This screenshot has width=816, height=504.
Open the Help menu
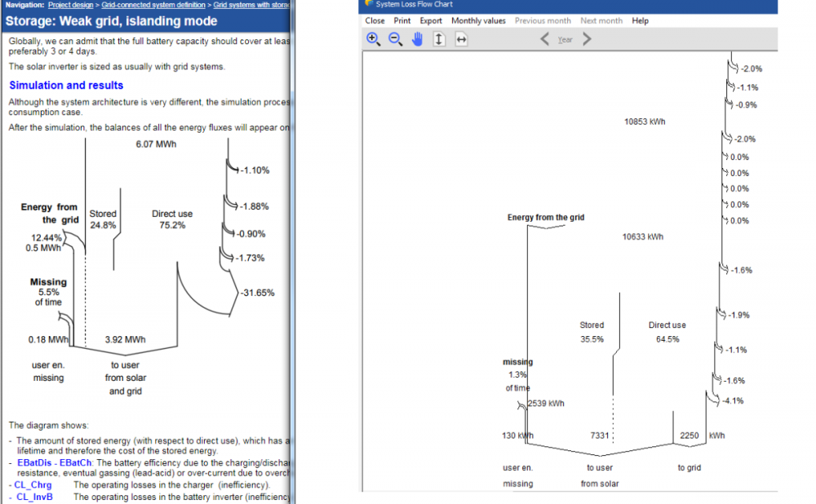pyautogui.click(x=641, y=20)
